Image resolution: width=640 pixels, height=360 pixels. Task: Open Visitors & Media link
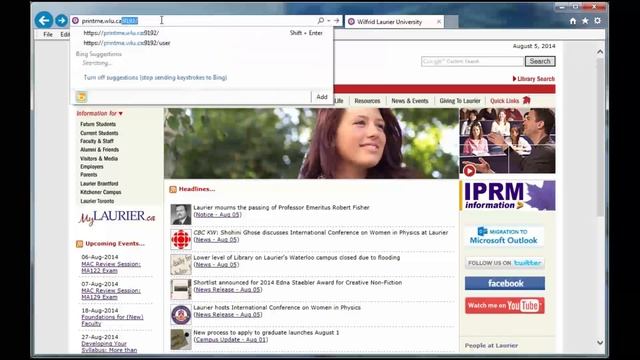[99, 158]
